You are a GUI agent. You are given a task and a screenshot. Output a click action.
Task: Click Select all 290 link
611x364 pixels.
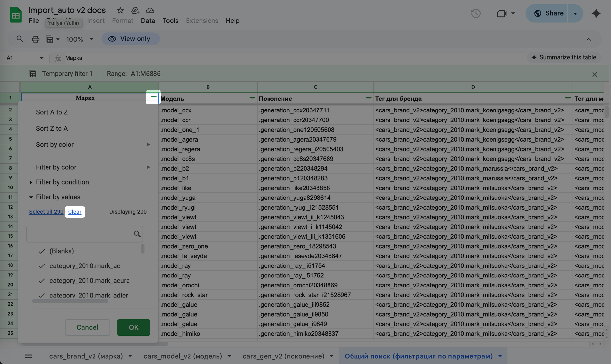[46, 212]
